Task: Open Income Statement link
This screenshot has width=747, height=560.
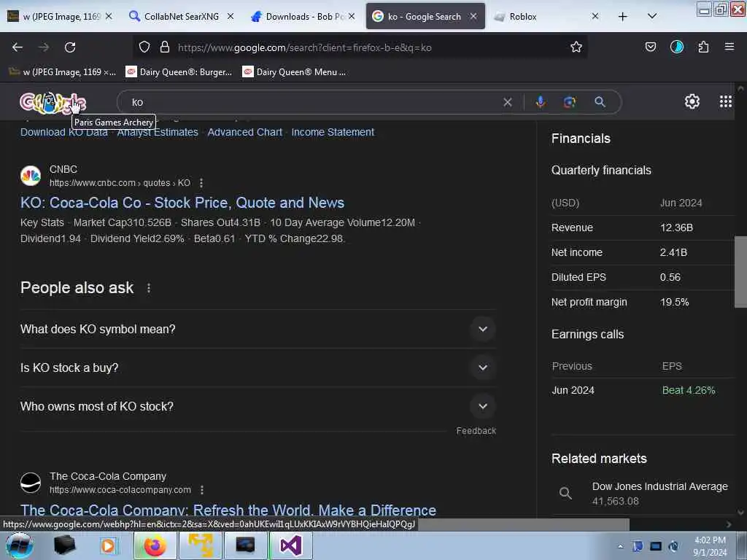Action: coord(333,133)
